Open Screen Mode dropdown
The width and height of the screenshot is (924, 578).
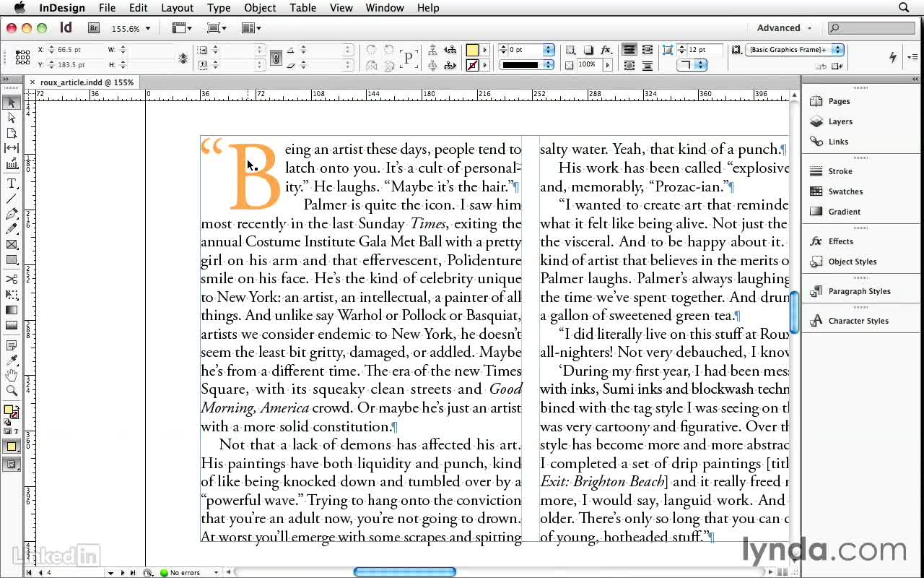tap(217, 28)
